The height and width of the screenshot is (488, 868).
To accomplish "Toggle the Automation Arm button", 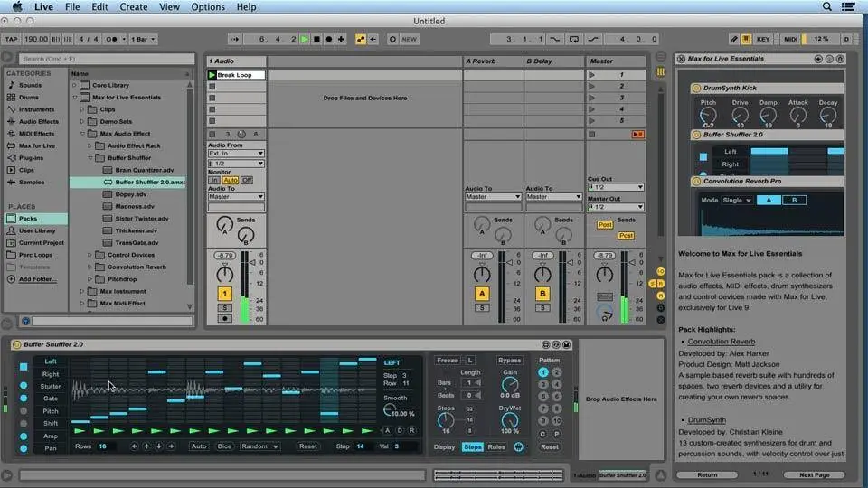I will [361, 39].
